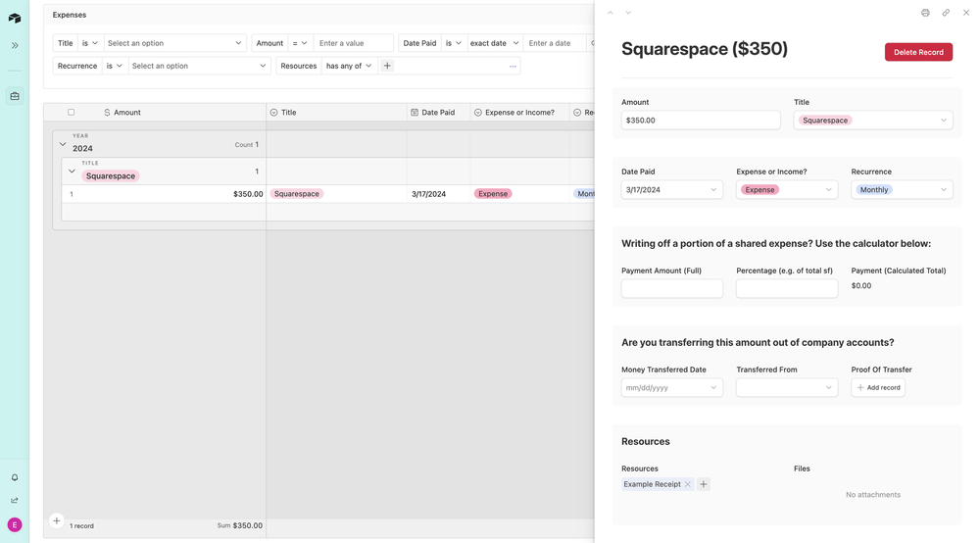The image size is (980, 543).
Task: Open the Transferred From dropdown
Action: tap(787, 387)
